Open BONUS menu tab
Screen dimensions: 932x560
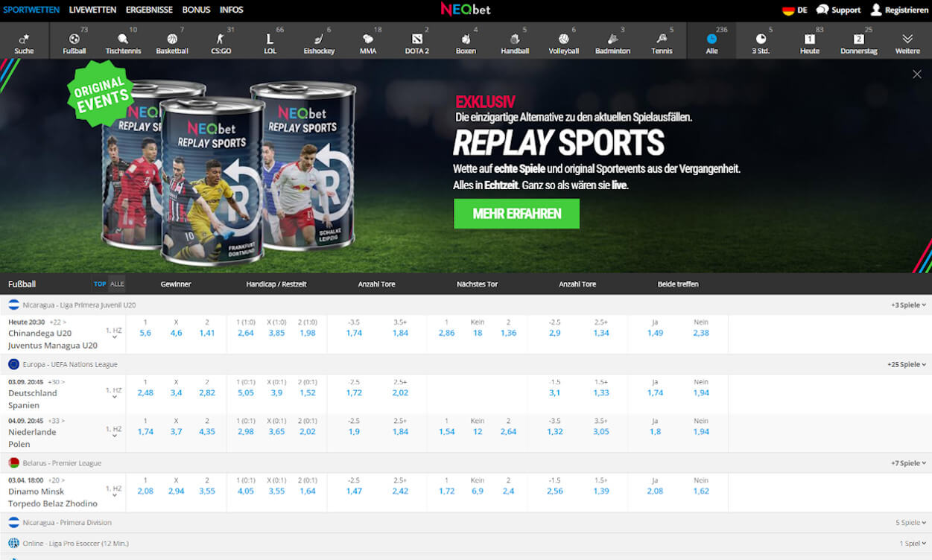click(196, 10)
